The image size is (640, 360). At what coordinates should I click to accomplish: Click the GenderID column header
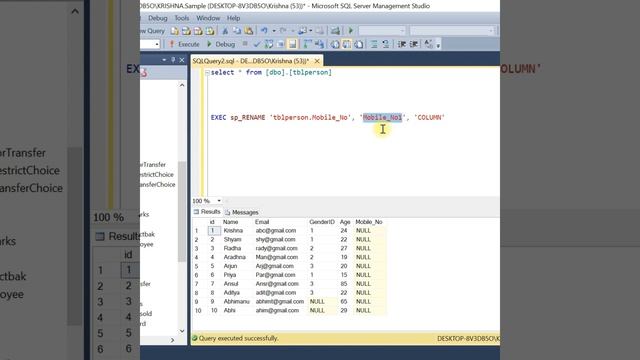pos(322,222)
